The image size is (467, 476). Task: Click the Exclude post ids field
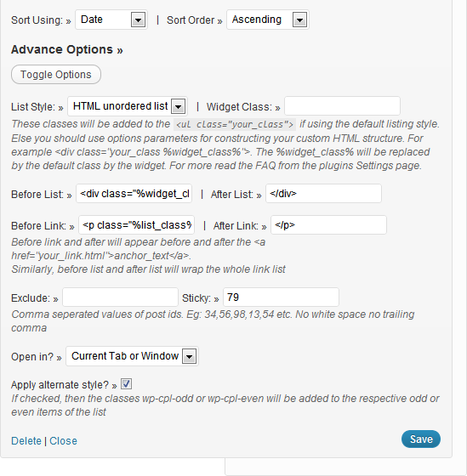pyautogui.click(x=120, y=297)
